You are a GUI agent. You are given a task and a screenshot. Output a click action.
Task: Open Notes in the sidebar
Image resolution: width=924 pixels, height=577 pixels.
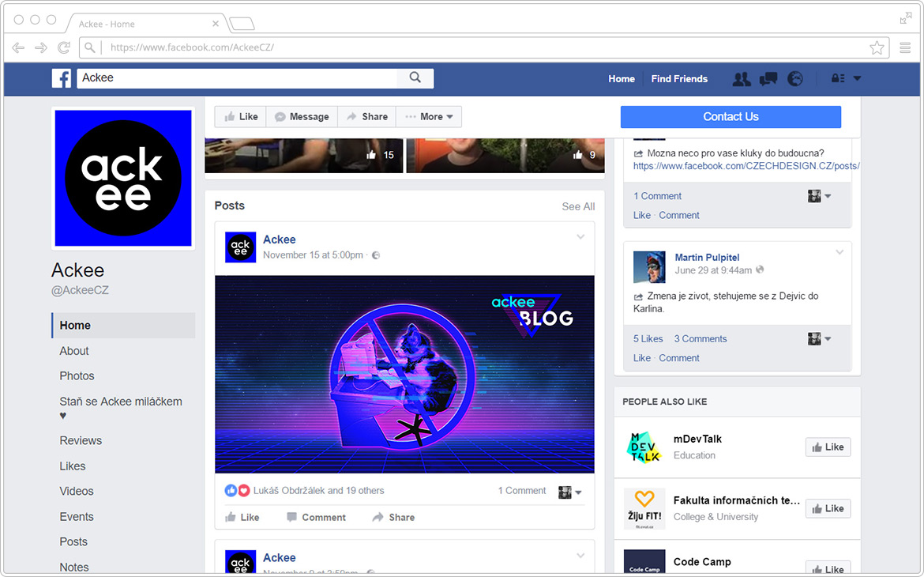(x=74, y=567)
